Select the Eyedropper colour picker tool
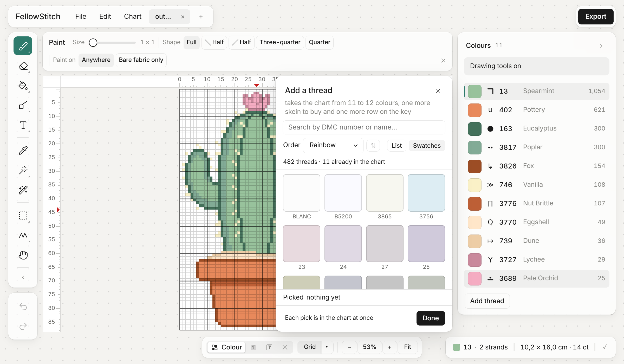The height and width of the screenshot is (364, 624). [x=23, y=150]
